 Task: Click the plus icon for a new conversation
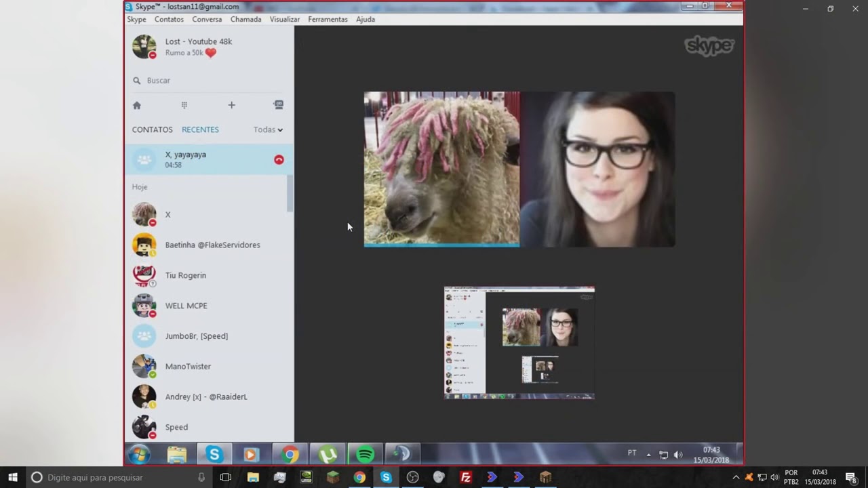[231, 105]
